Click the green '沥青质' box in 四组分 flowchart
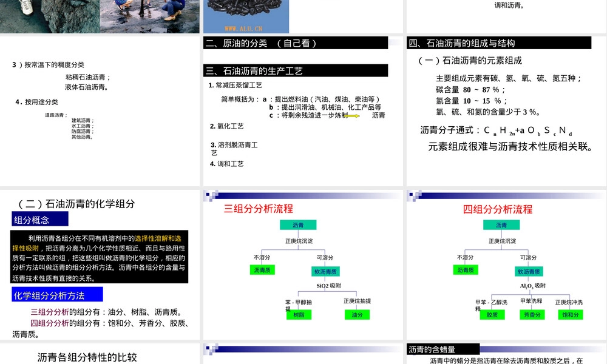 point(466,270)
